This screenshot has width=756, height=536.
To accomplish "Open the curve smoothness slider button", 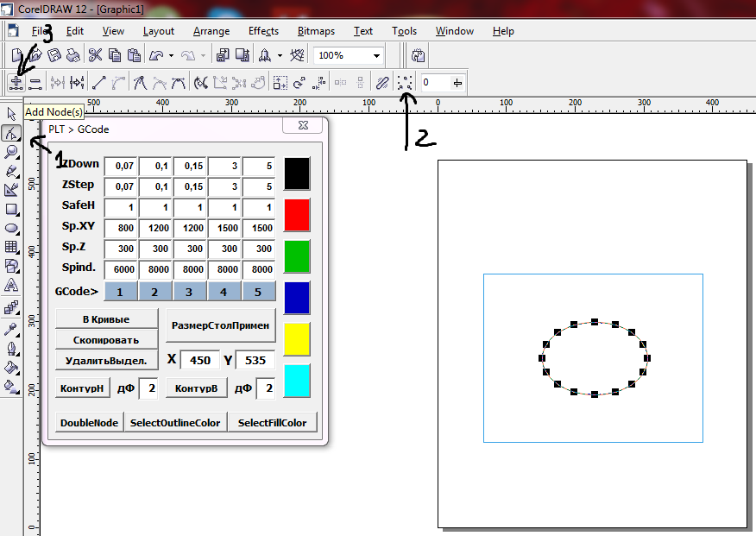I will (x=457, y=83).
